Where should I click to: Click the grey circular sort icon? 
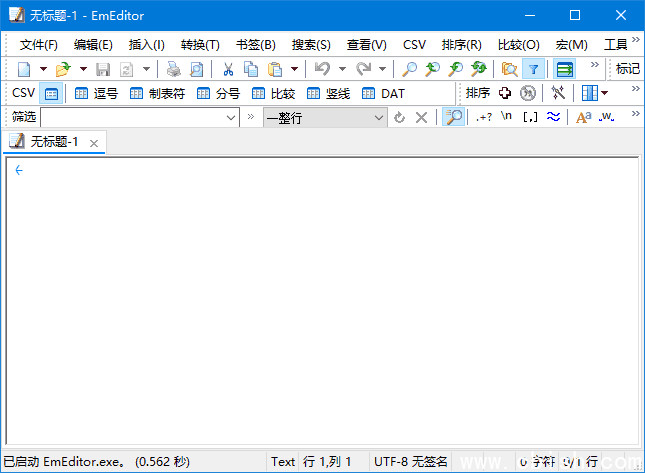click(x=528, y=93)
